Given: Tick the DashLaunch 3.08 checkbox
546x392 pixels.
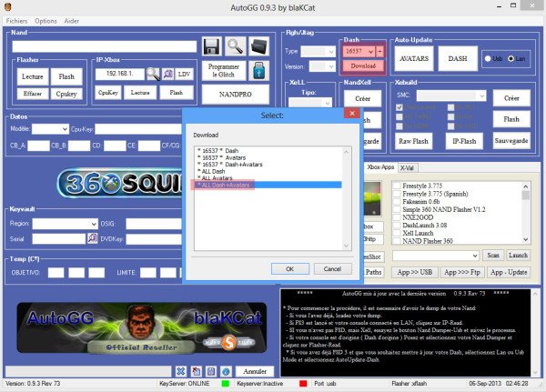Looking at the screenshot, I should click(x=395, y=223).
